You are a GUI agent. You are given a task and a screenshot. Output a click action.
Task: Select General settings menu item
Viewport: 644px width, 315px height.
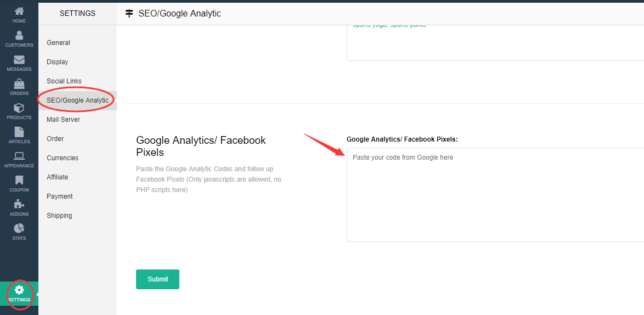58,43
